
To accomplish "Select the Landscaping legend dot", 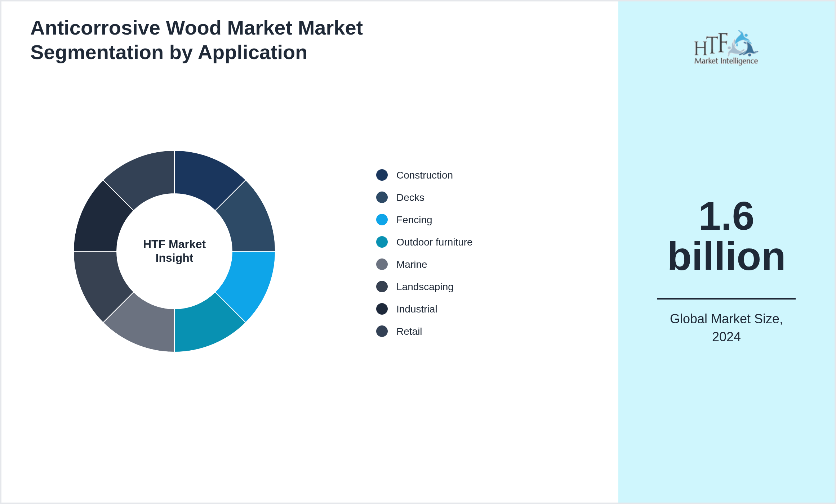I will click(x=382, y=287).
